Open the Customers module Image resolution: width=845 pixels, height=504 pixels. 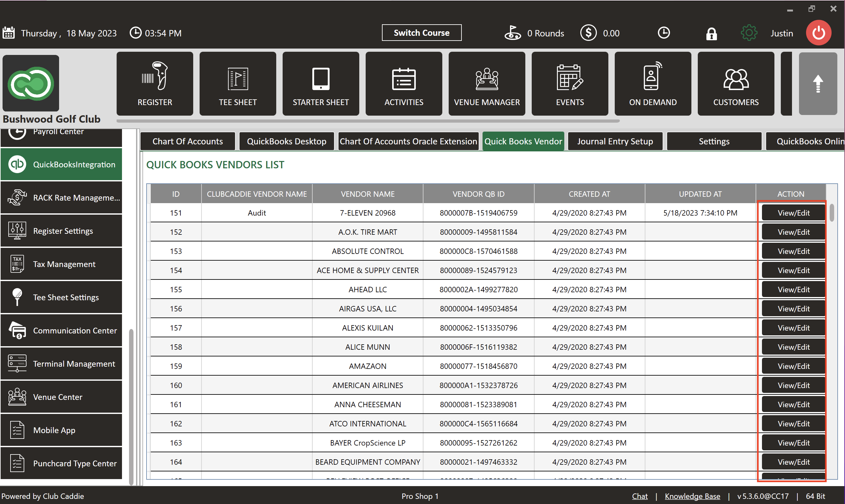coord(736,84)
